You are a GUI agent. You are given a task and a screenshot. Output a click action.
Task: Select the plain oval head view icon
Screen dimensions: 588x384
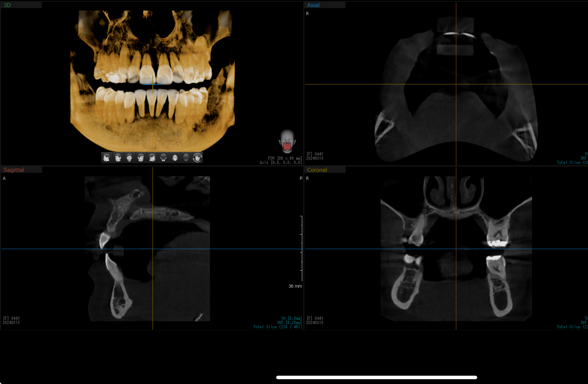pyautogui.click(x=186, y=157)
